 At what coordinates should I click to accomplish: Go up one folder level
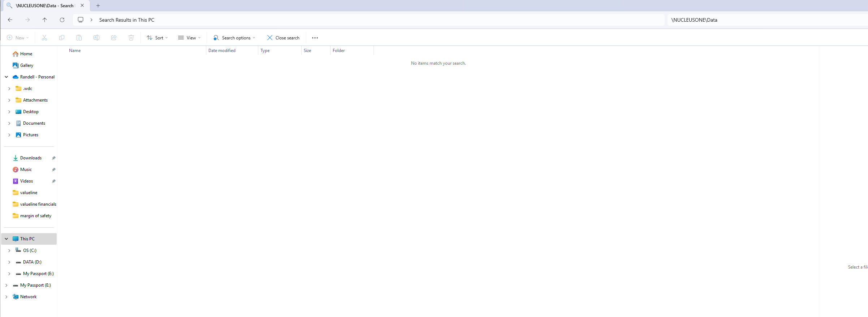click(45, 20)
